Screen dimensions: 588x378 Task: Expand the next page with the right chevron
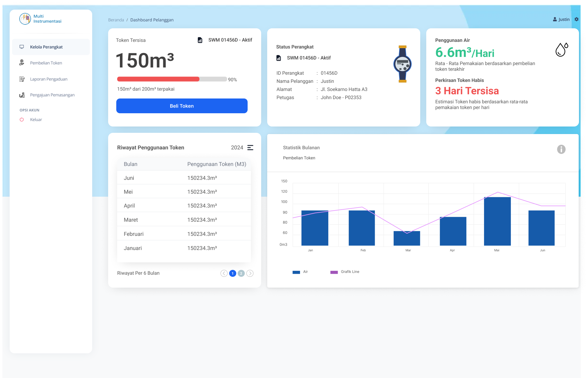250,273
